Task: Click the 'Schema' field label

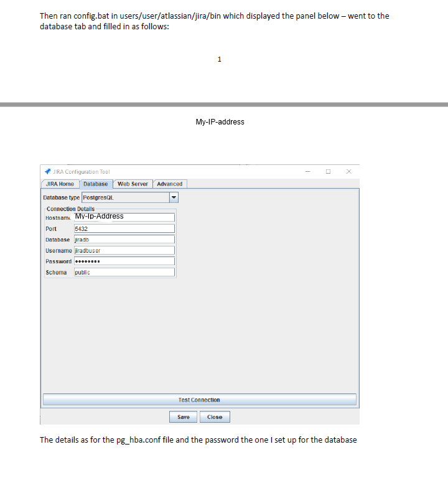Action: (x=56, y=273)
